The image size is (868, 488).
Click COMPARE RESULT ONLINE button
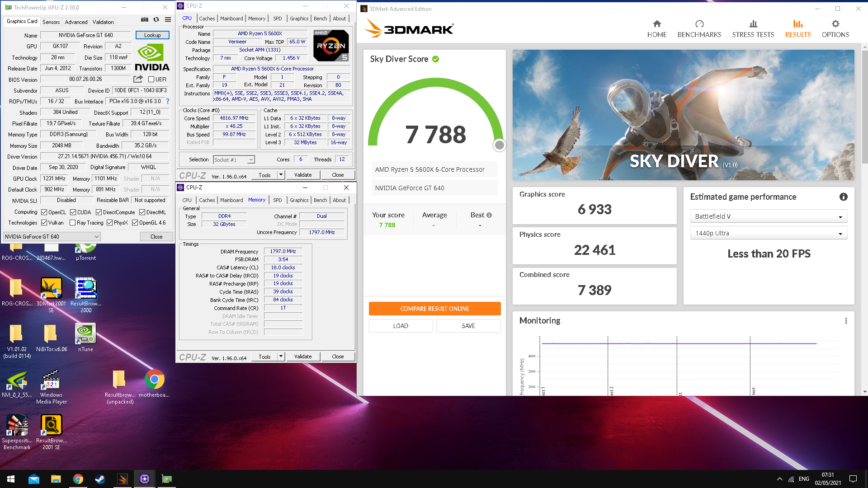(x=434, y=309)
